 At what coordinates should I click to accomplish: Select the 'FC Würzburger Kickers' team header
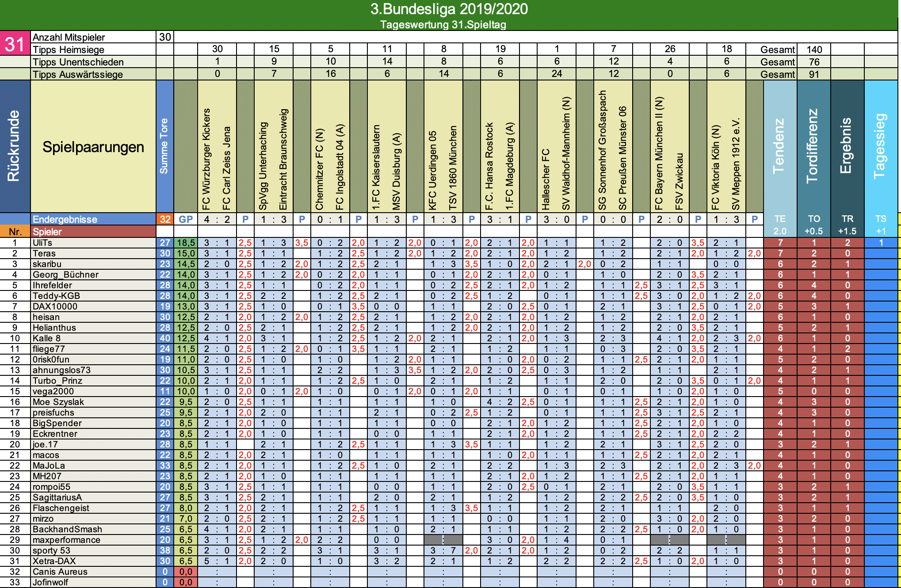point(206,160)
